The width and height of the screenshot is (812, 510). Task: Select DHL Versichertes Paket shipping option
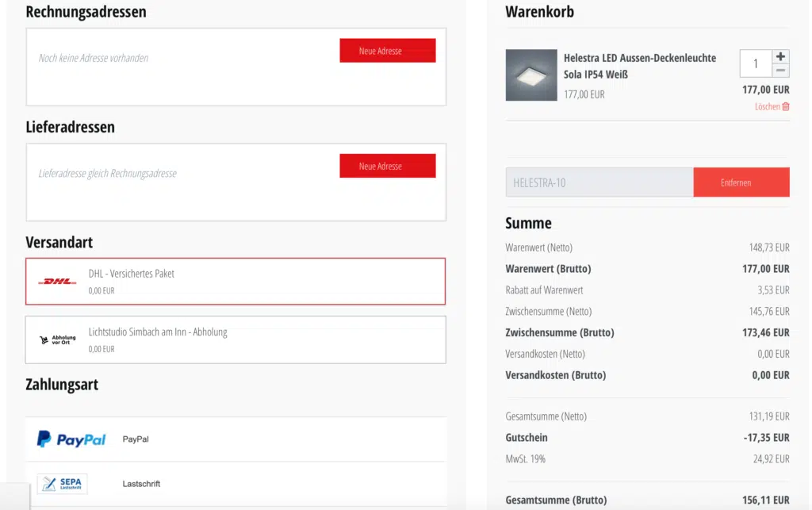click(236, 281)
